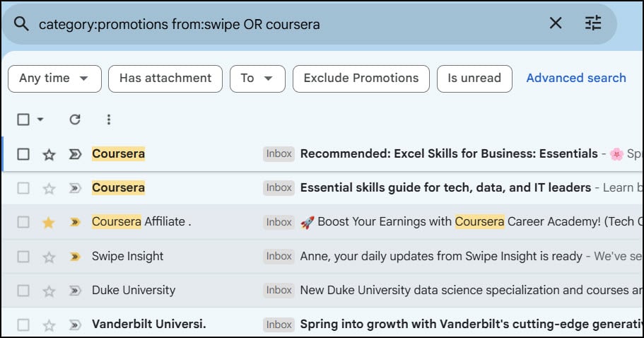Open the three-dot More menu
The image size is (644, 338).
pos(108,120)
